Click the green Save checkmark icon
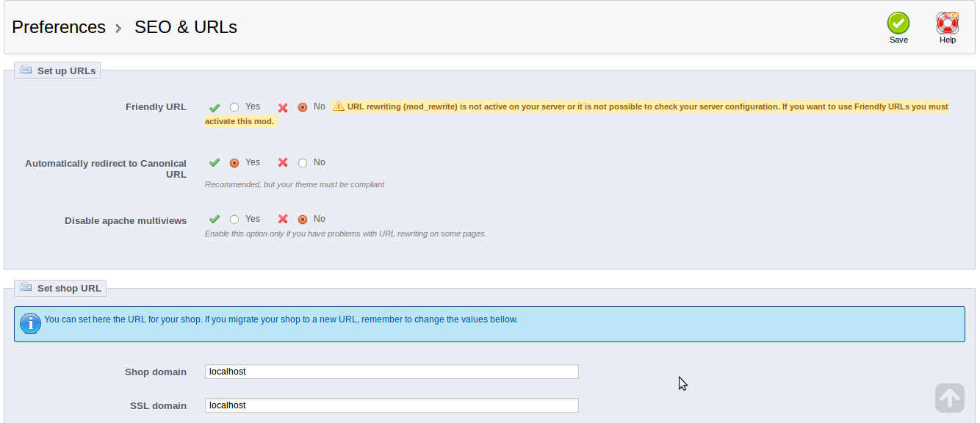Viewport: 980px width, 423px height. (x=898, y=23)
